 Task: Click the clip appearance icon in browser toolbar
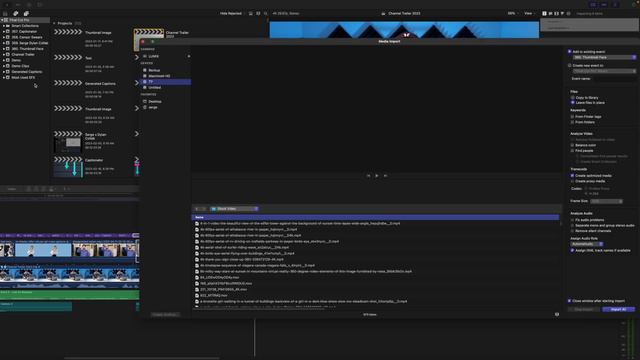tap(251, 13)
